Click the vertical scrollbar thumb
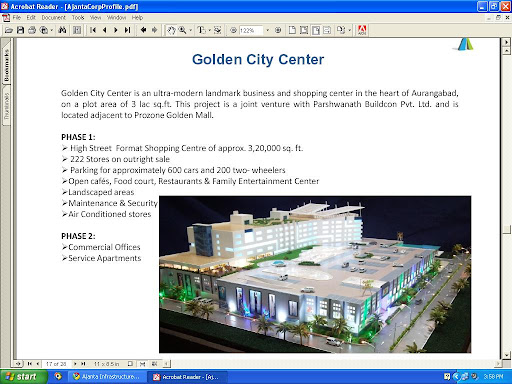The height and width of the screenshot is (384, 512). tap(506, 230)
